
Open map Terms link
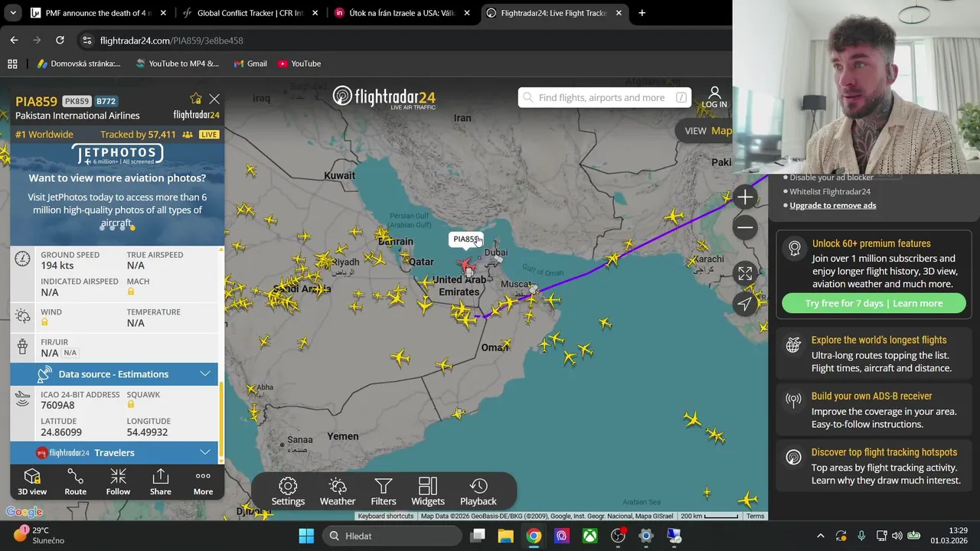click(x=756, y=516)
